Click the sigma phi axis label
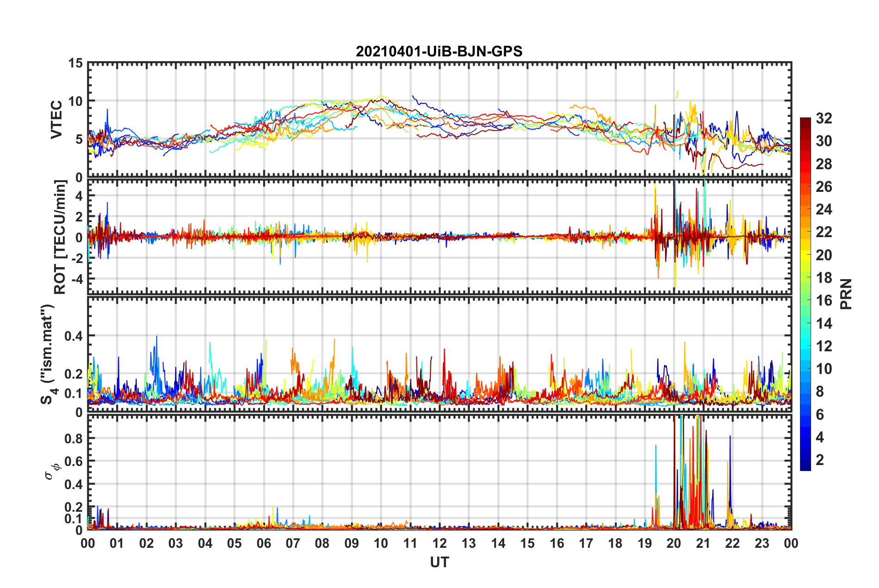Screen dimensions: 879x588 point(52,471)
